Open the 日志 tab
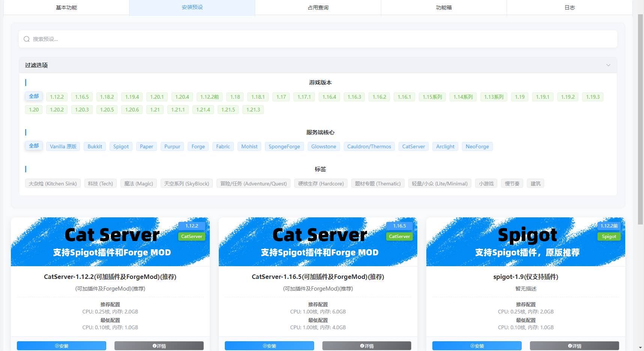The image size is (644, 351). (569, 8)
